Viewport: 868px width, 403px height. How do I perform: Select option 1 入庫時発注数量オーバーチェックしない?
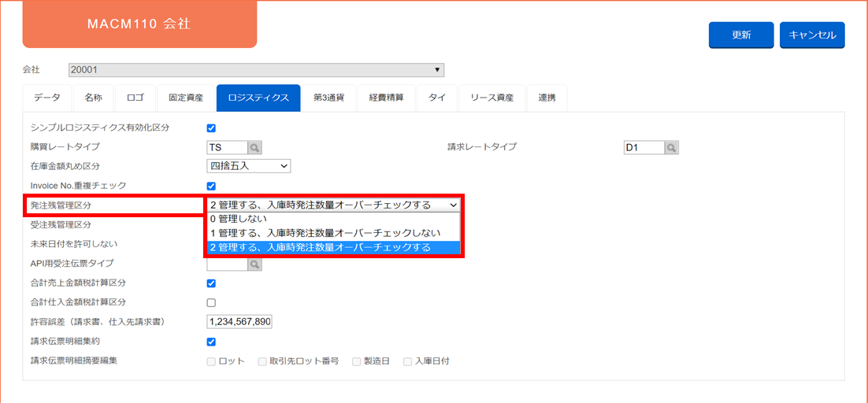[x=334, y=233]
